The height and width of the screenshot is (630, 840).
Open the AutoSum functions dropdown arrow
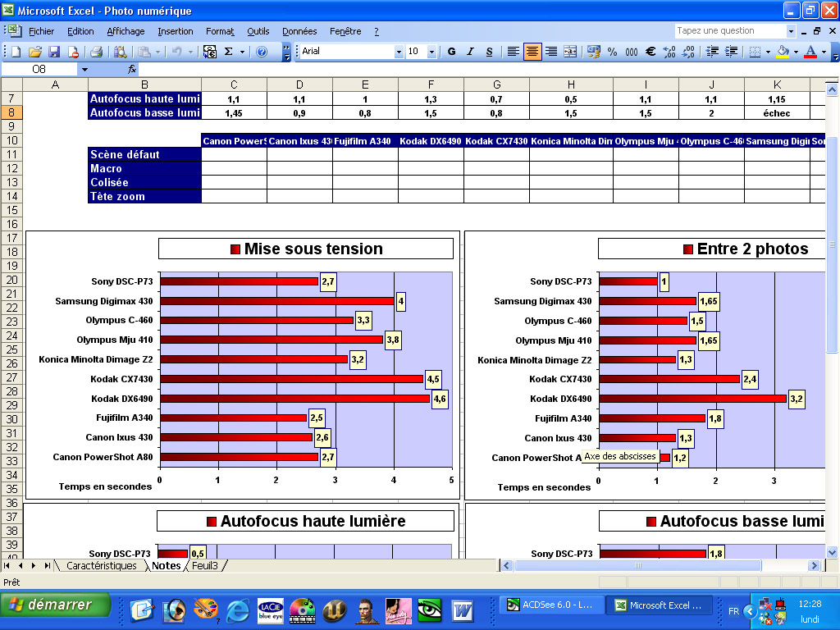[x=242, y=52]
